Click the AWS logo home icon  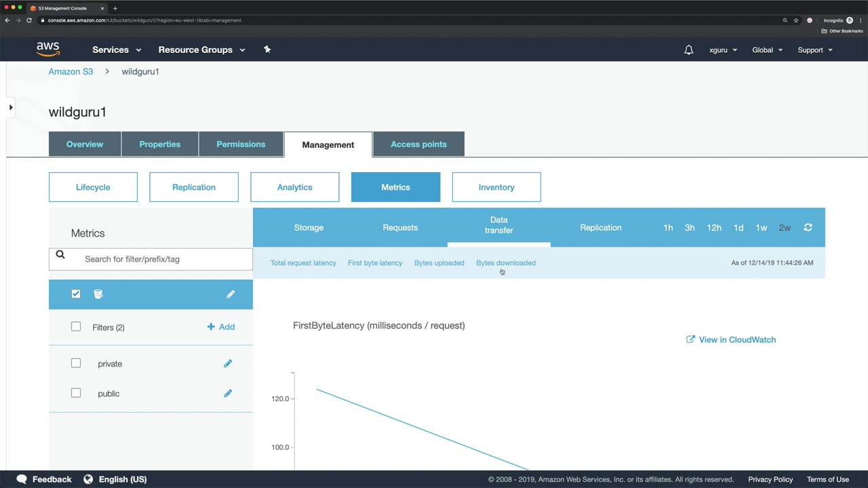pyautogui.click(x=48, y=49)
